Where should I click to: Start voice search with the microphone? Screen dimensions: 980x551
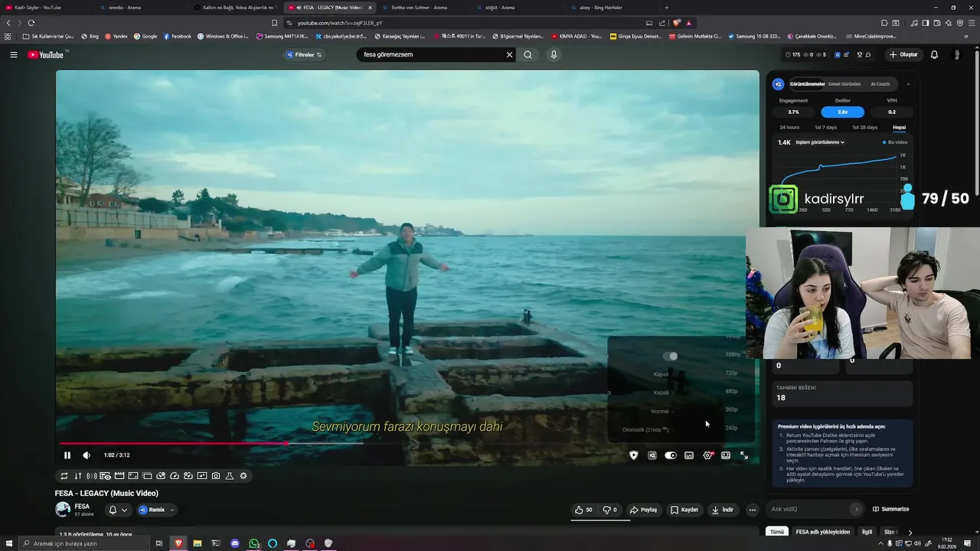tap(554, 55)
